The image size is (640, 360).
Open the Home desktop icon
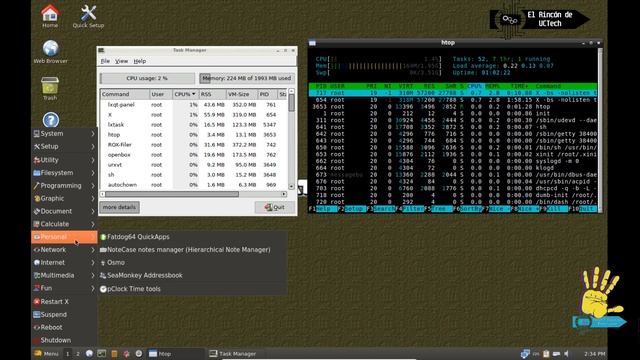click(50, 16)
